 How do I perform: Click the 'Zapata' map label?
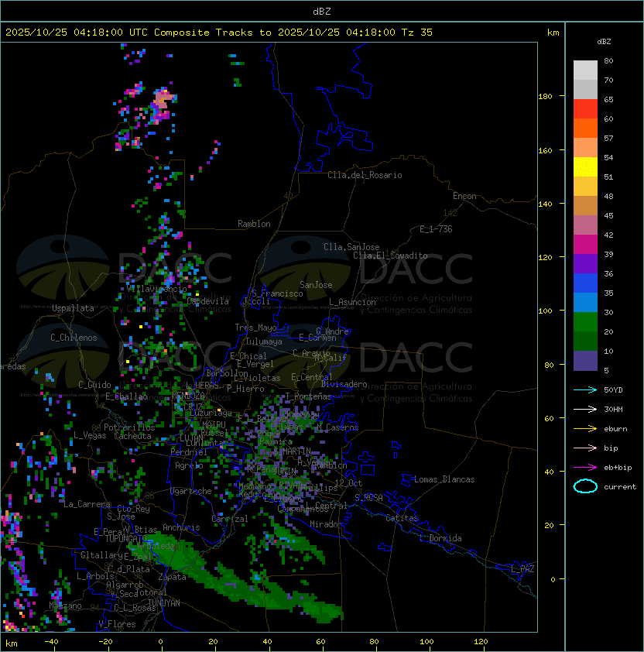coord(172,577)
